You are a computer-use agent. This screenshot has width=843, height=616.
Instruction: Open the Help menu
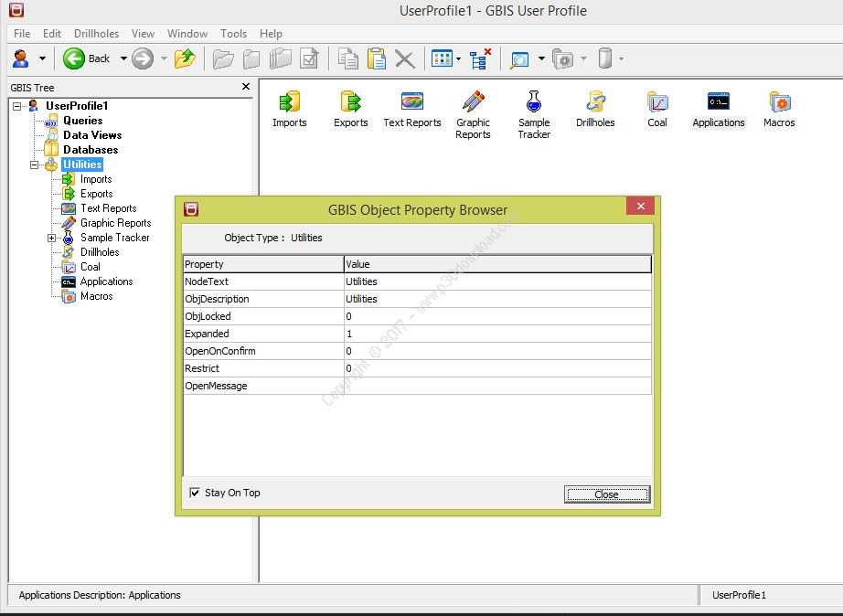(271, 33)
